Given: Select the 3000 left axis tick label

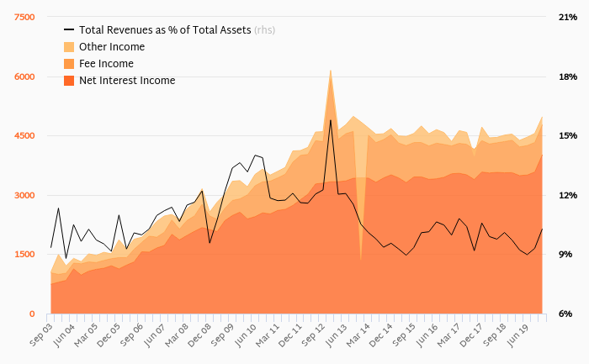Looking at the screenshot, I should click(24, 195).
